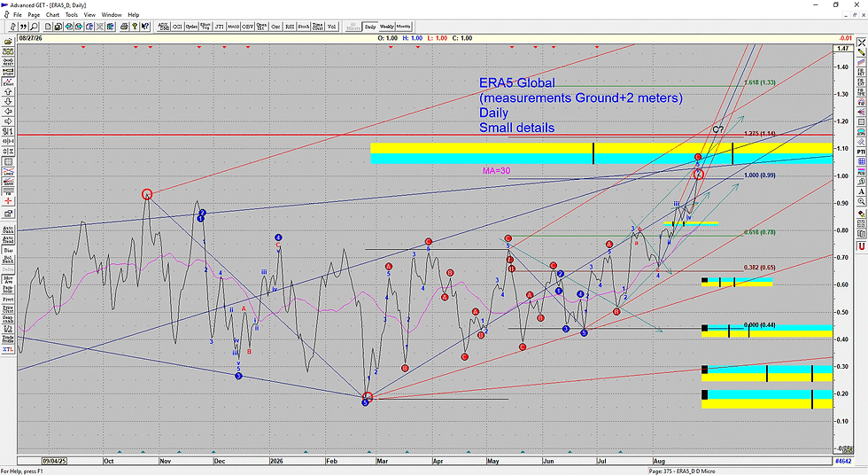Add the RSI study
The image size is (868, 475).
point(290,26)
